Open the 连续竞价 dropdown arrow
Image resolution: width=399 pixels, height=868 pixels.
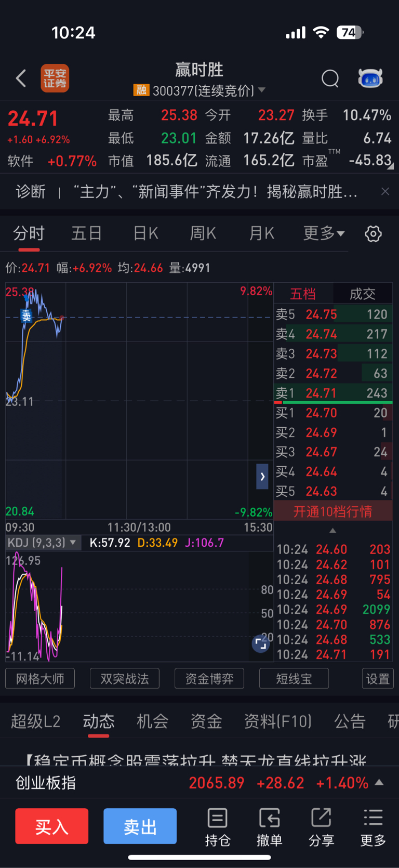point(262,90)
